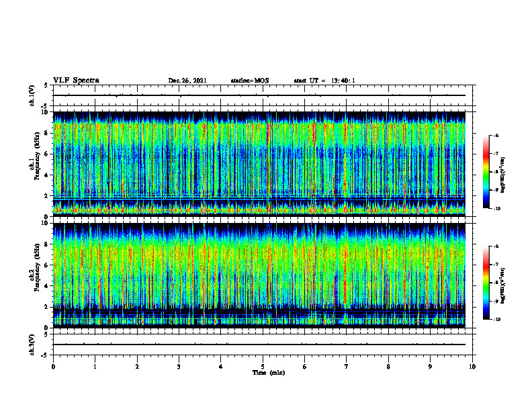The height and width of the screenshot is (411, 532).
Task: Click time axis tick label "4"
Action: 221,367
